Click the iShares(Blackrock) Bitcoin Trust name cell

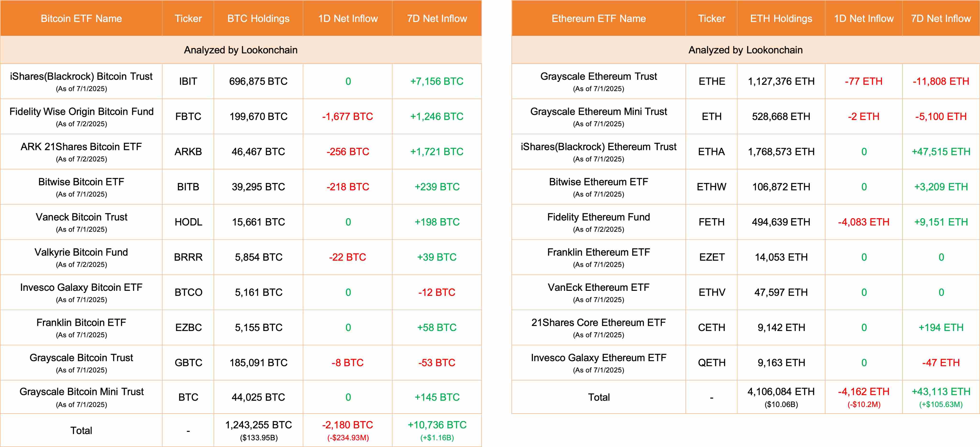coord(81,81)
